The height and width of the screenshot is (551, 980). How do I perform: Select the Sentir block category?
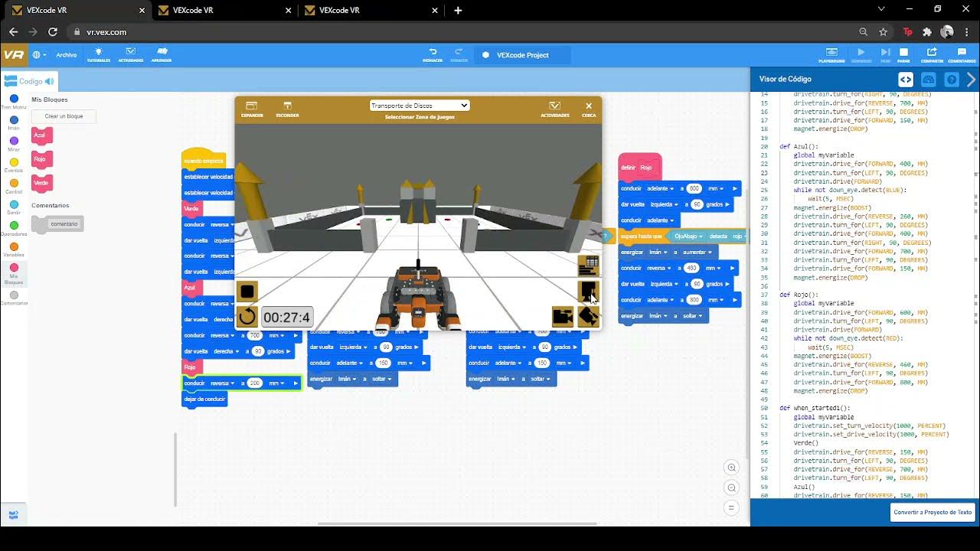tap(14, 207)
